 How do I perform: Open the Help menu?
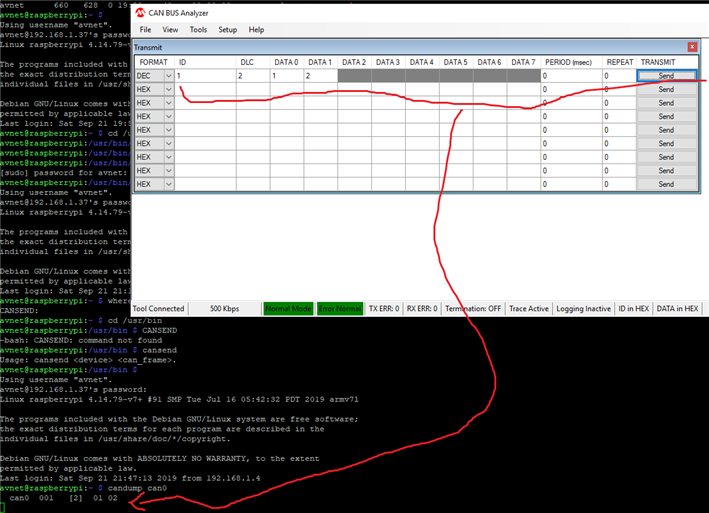click(x=257, y=30)
